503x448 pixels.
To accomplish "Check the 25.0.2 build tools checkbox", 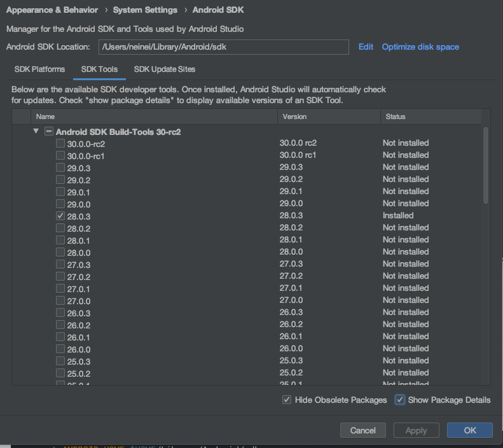I will tap(60, 373).
